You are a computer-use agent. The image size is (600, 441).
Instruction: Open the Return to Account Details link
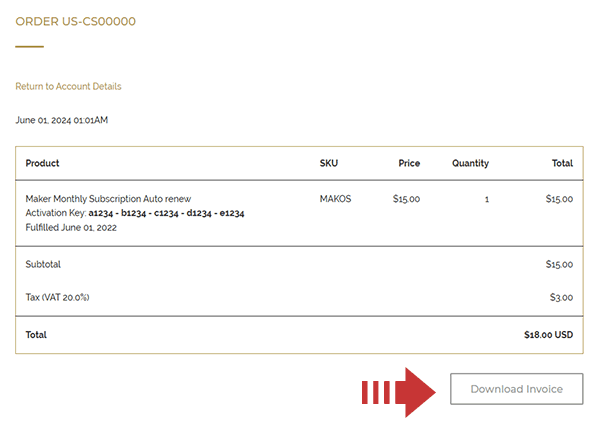(x=68, y=87)
